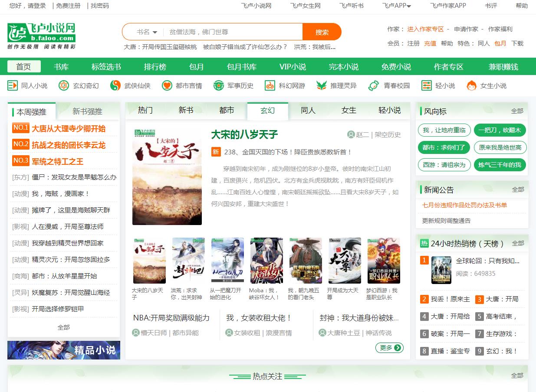Open 妖魔复苏：开局觉醒山海经 list entry
The height and width of the screenshot is (392, 536).
(71, 293)
